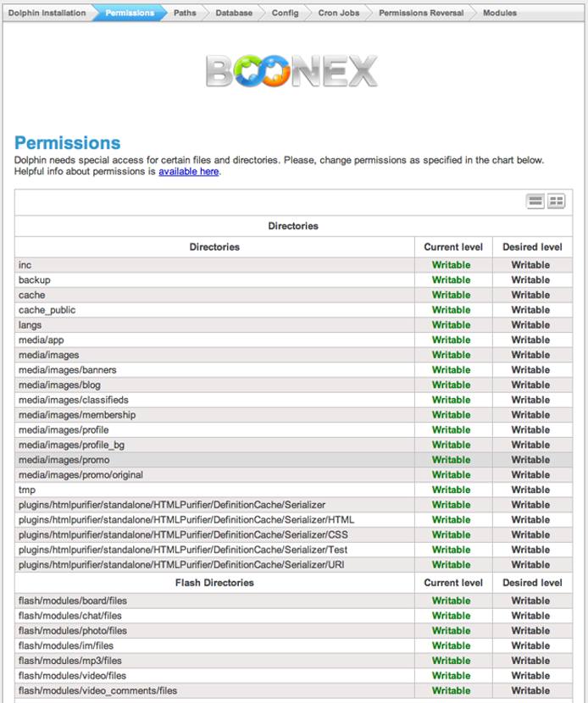Screen dimensions: 588x703
Task: Jump to the Config step
Action: 285,14
